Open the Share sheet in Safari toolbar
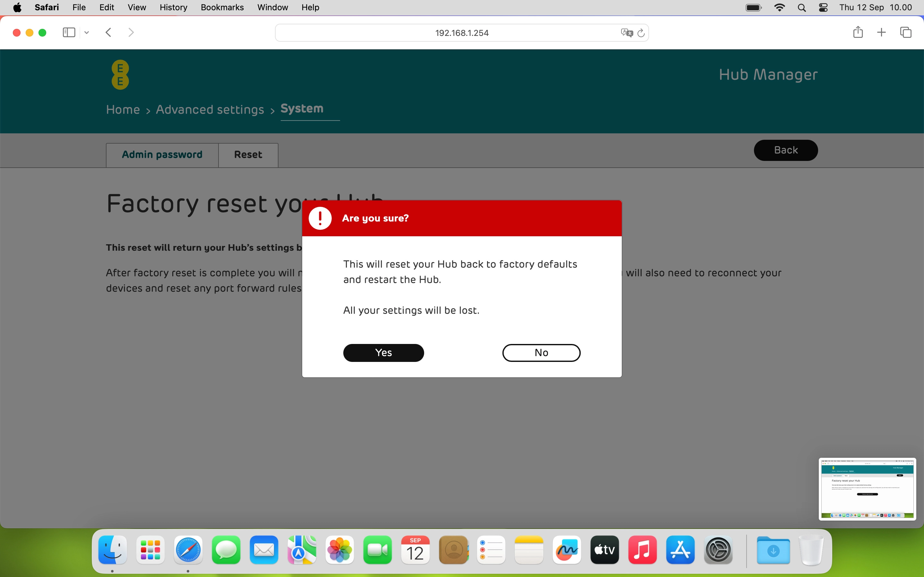The height and width of the screenshot is (577, 924). 858,32
